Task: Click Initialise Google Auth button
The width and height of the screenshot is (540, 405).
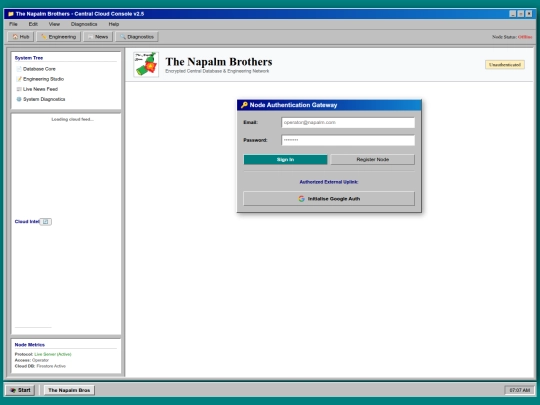Action: point(329,199)
